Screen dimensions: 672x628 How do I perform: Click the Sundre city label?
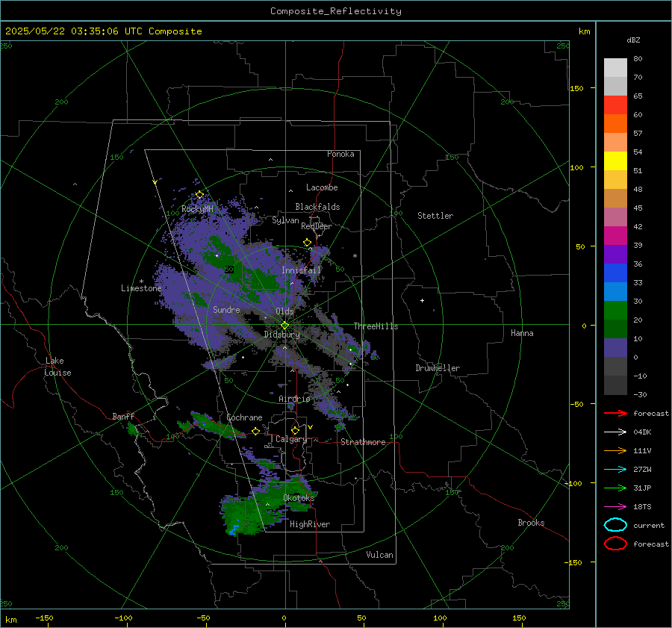pos(226,310)
